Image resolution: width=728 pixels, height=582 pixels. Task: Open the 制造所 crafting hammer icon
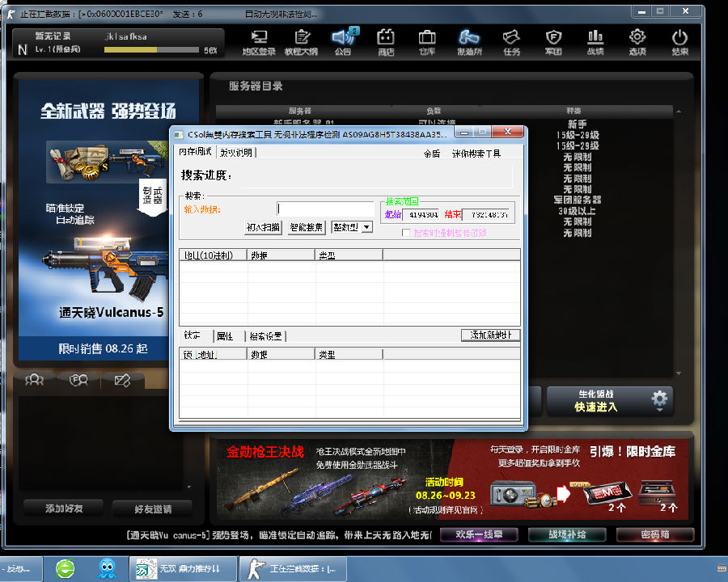click(469, 42)
